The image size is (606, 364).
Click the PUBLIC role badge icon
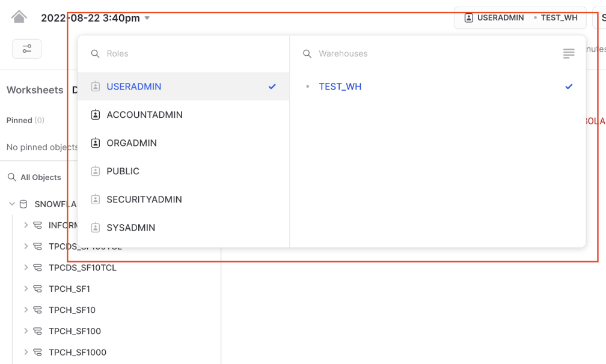click(96, 171)
